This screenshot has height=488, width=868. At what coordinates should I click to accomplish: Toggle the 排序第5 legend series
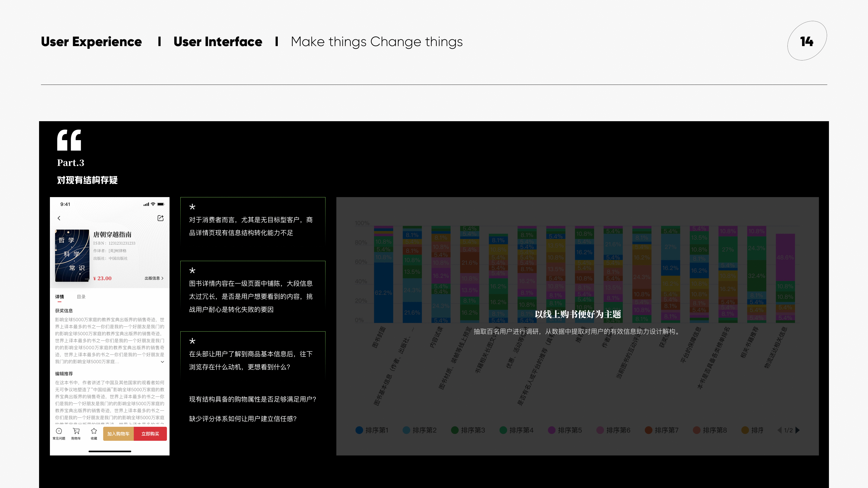[x=565, y=430]
